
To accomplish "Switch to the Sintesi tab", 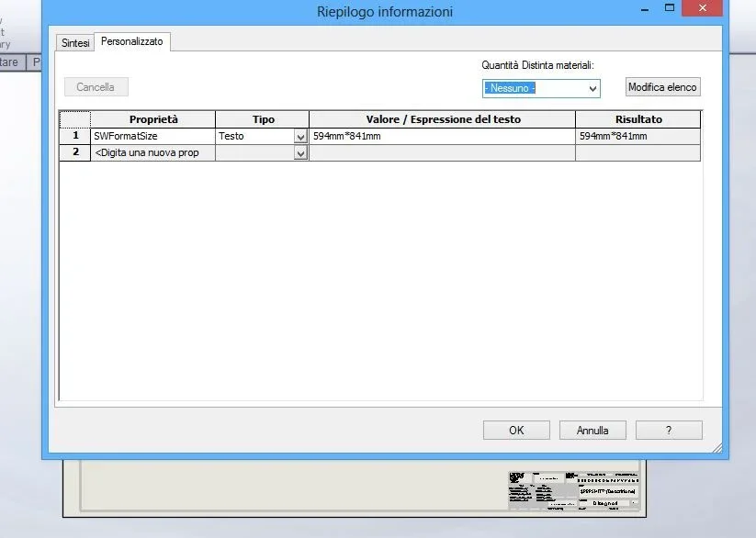I will click(x=75, y=43).
